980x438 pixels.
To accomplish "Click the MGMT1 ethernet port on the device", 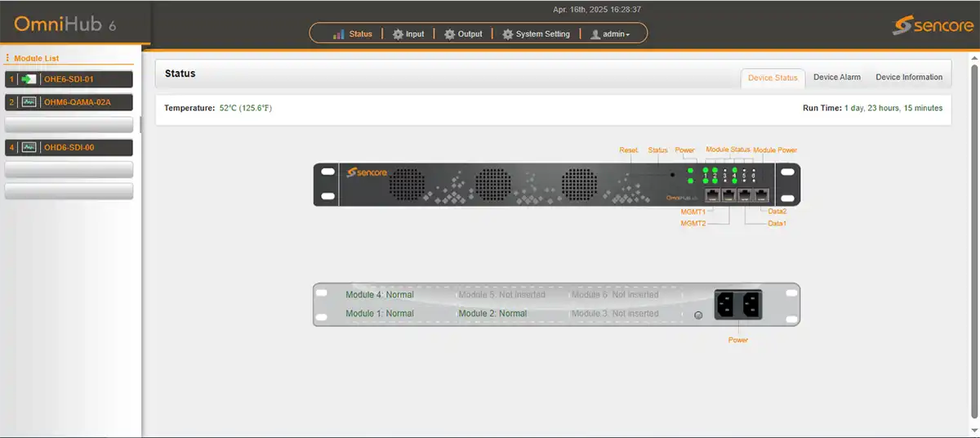I will (x=712, y=195).
